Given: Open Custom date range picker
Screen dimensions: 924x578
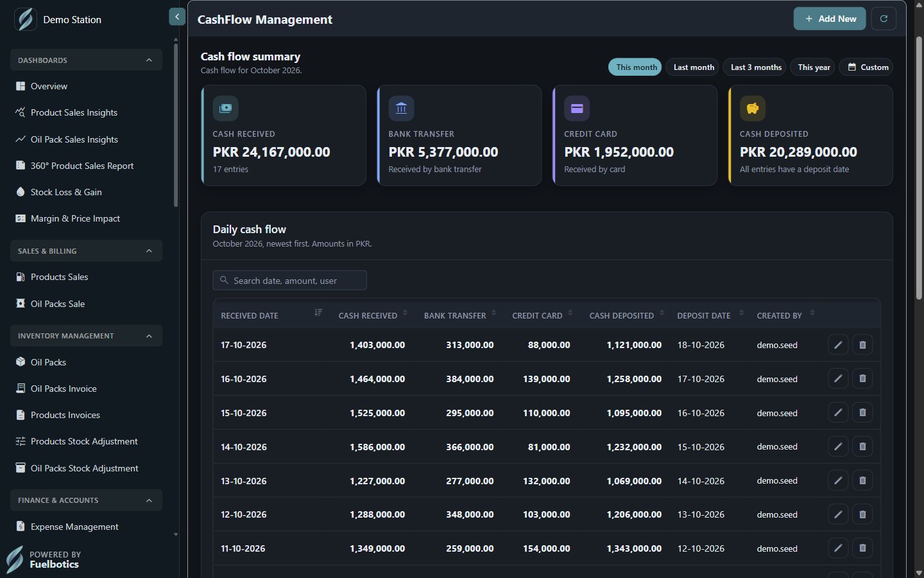Looking at the screenshot, I should (x=866, y=67).
